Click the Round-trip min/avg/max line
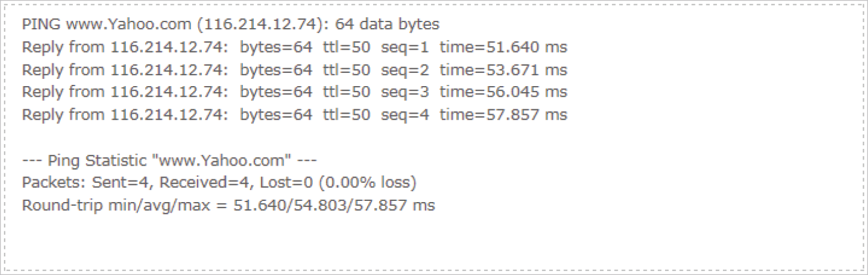This screenshot has width=868, height=275. pyautogui.click(x=229, y=206)
